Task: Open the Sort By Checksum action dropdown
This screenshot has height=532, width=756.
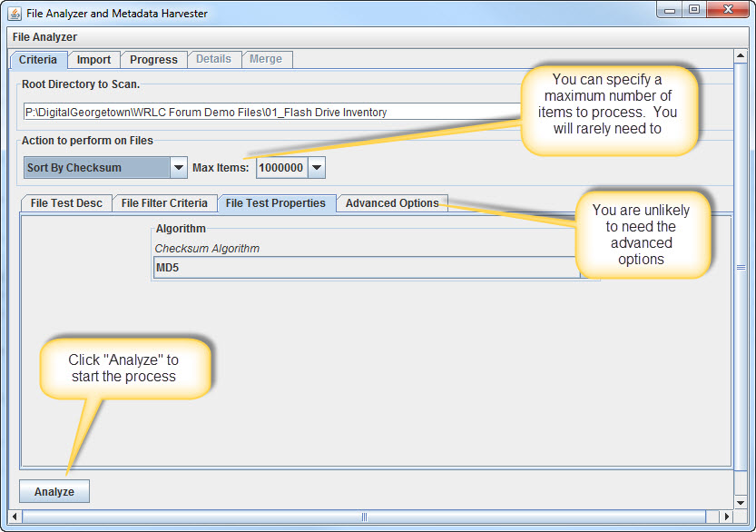Action: [x=178, y=168]
